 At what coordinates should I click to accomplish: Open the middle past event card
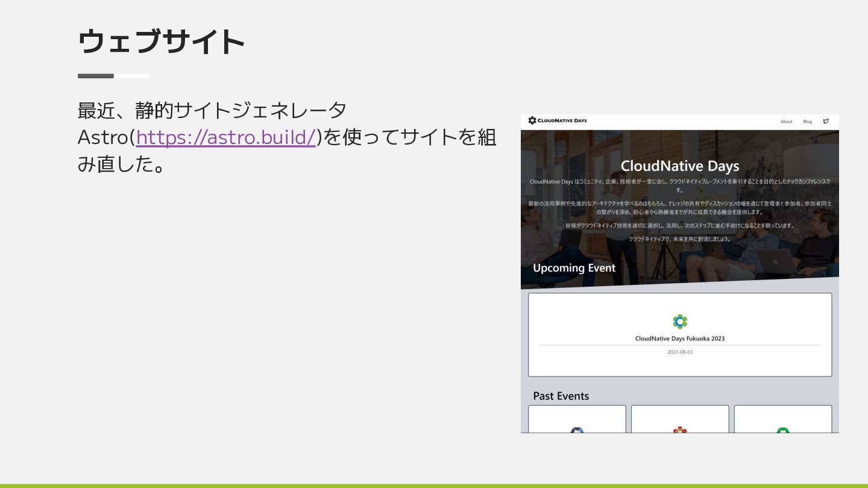coord(680,419)
